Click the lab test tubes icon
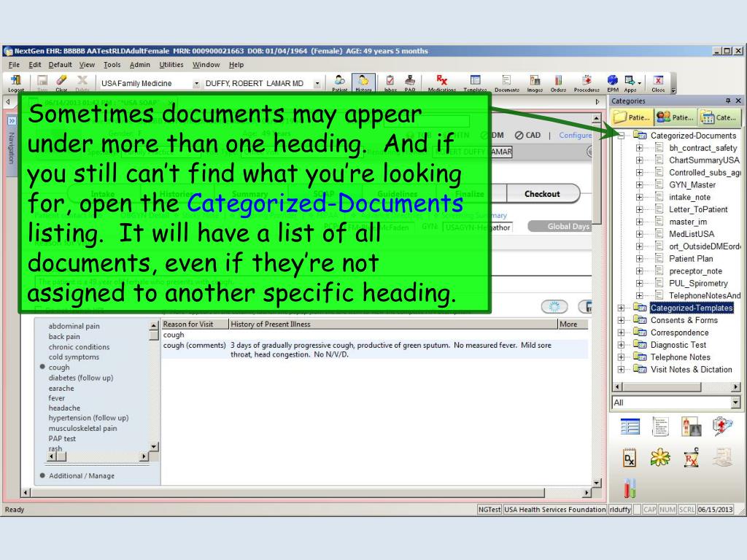The image size is (747, 560). 630,488
